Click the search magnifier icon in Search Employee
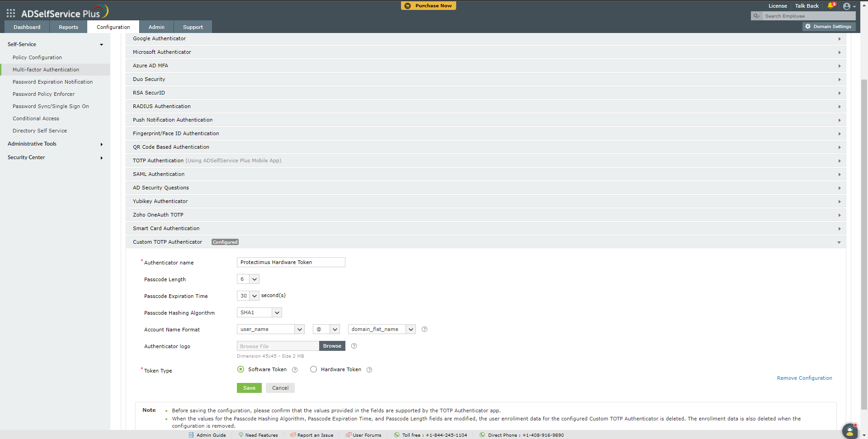The height and width of the screenshot is (439, 868). point(756,16)
